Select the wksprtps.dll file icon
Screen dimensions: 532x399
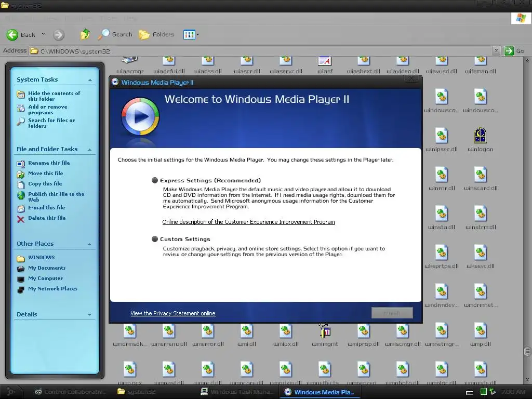442,252
